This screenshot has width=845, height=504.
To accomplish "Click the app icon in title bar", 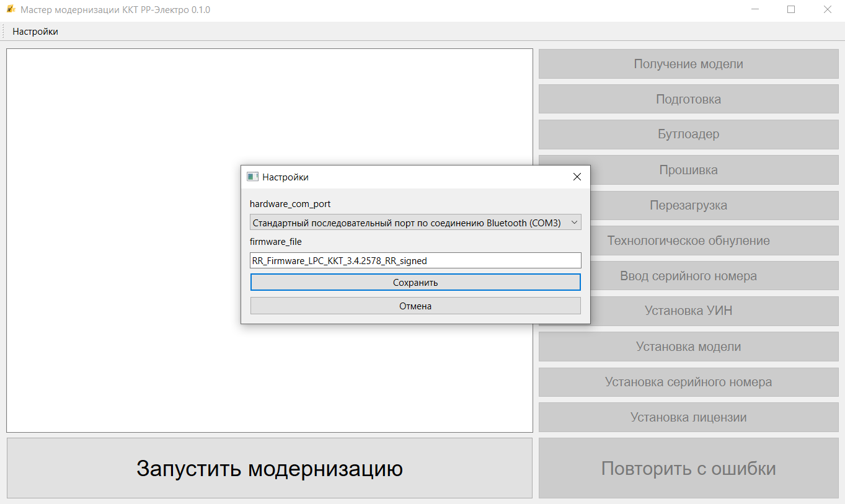I will pyautogui.click(x=11, y=9).
